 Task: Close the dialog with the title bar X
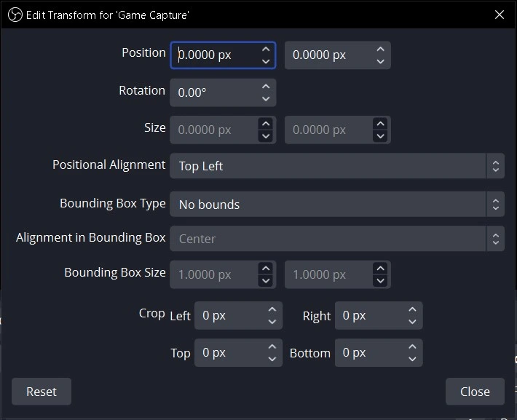coord(500,15)
